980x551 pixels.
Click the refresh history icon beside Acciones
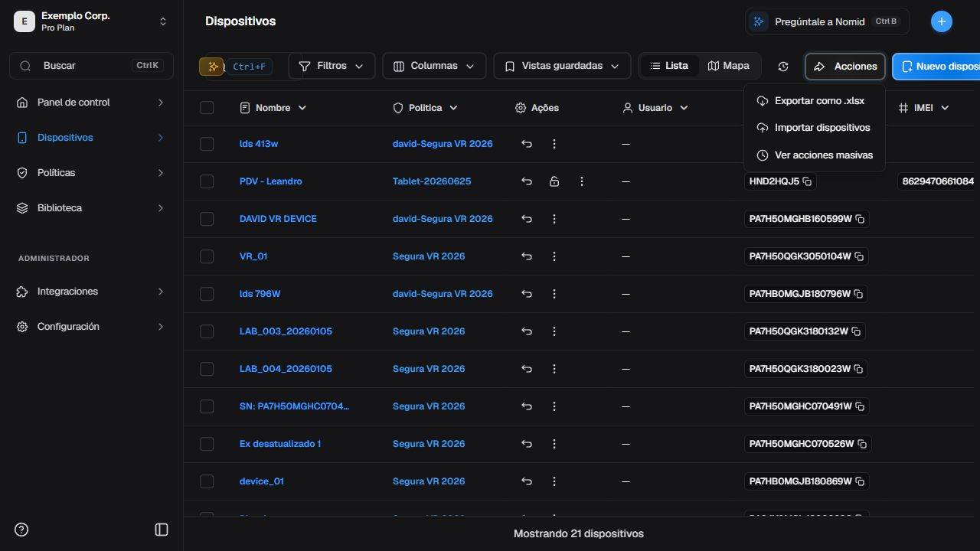(783, 67)
